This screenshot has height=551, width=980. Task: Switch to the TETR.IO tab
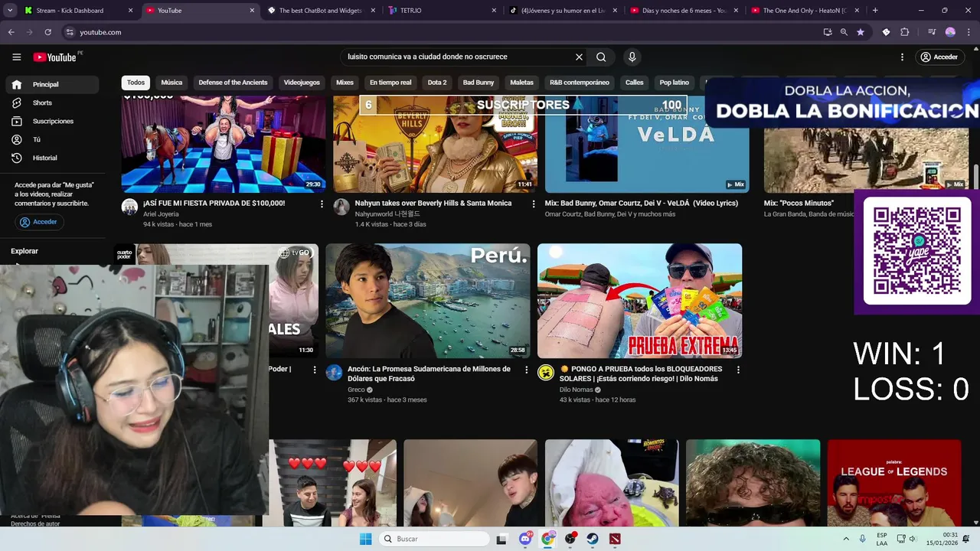tap(442, 11)
